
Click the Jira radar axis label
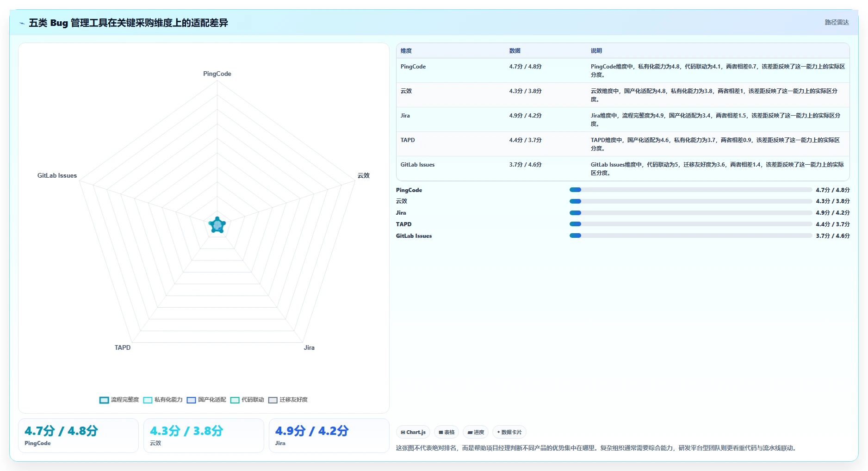309,347
